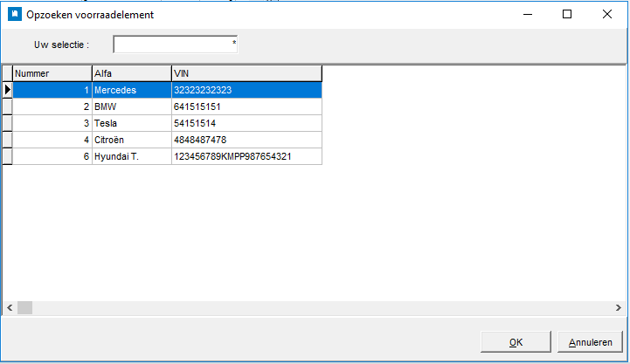630x364 pixels.
Task: Click the application icon in the title bar
Action: pyautogui.click(x=13, y=14)
